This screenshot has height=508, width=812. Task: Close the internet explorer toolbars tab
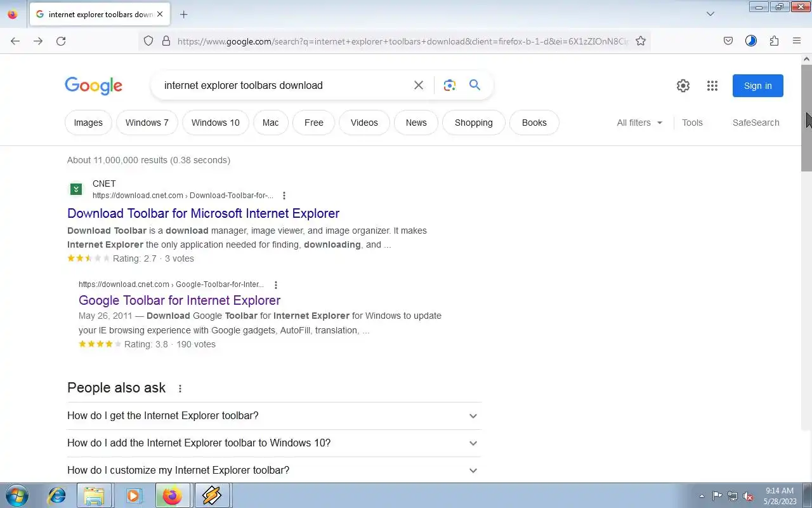coord(160,14)
